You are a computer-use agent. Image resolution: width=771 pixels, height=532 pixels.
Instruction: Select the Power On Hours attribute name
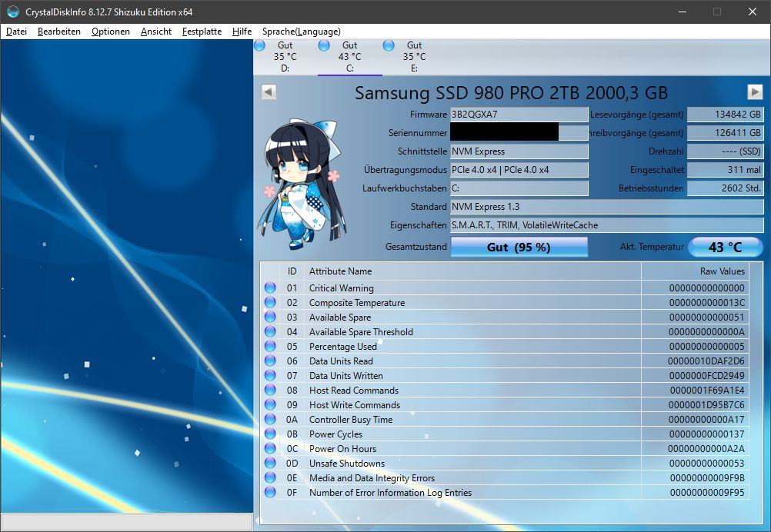pyautogui.click(x=342, y=448)
